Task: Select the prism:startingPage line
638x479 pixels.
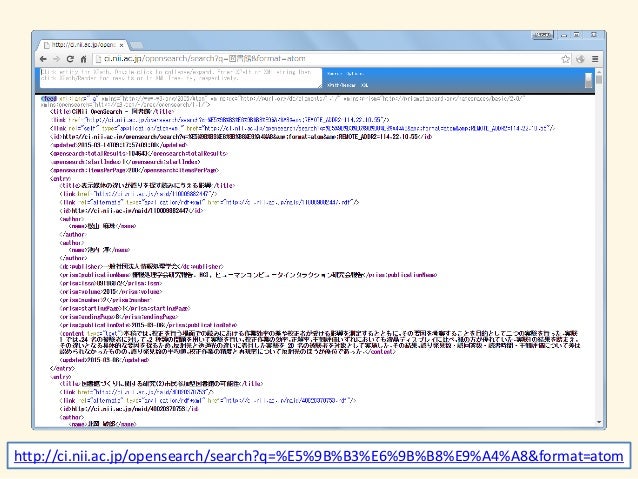Action: 125,308
